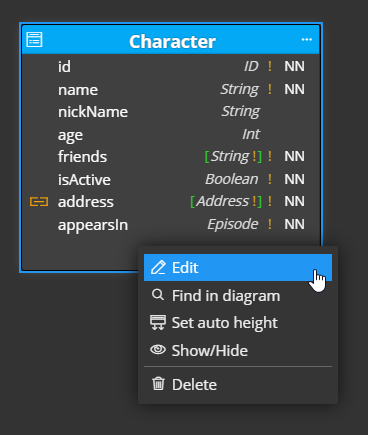368x435 pixels.
Task: Click the ID datatype of id field
Action: pos(251,66)
